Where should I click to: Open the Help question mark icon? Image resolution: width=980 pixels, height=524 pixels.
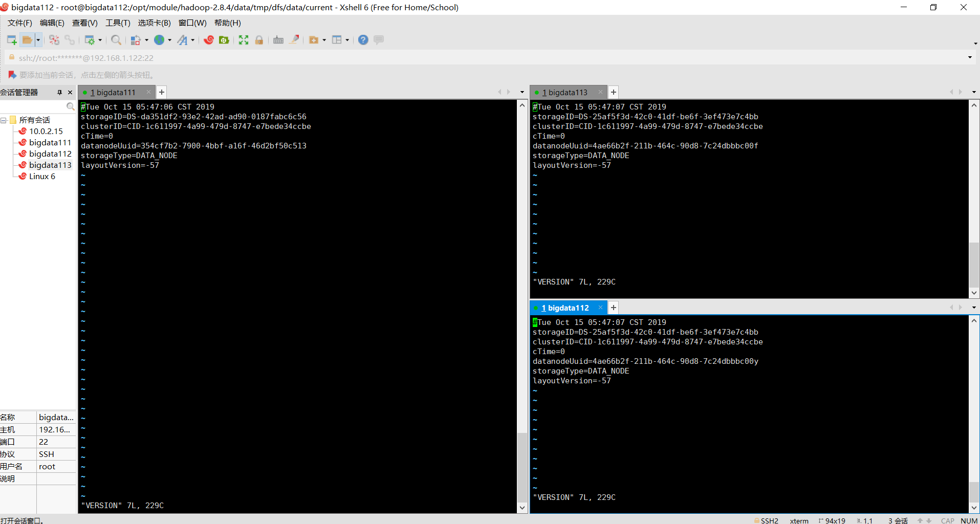[x=363, y=40]
